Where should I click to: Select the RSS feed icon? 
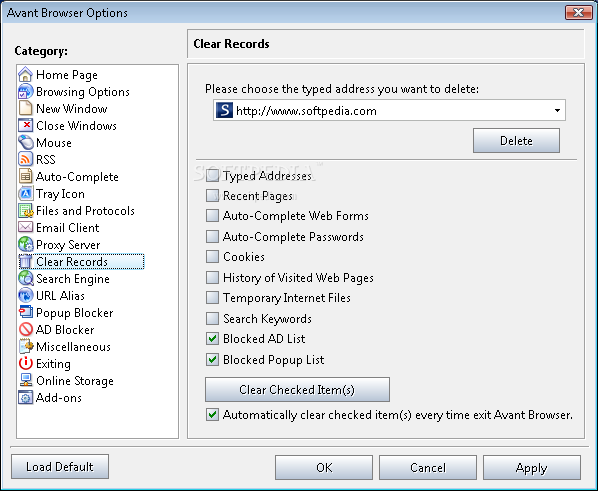tap(26, 159)
